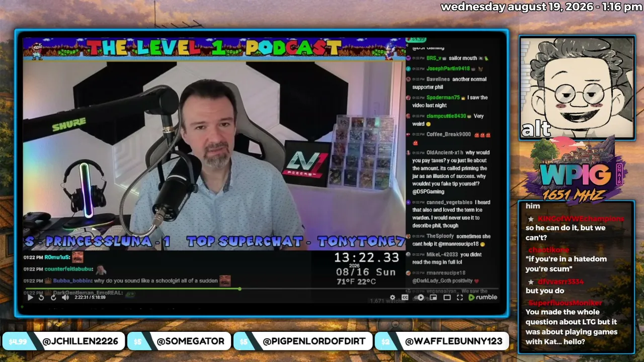The width and height of the screenshot is (644, 362).
Task: Click dfvvasrr3334 name in side chat
Action: 560,282
